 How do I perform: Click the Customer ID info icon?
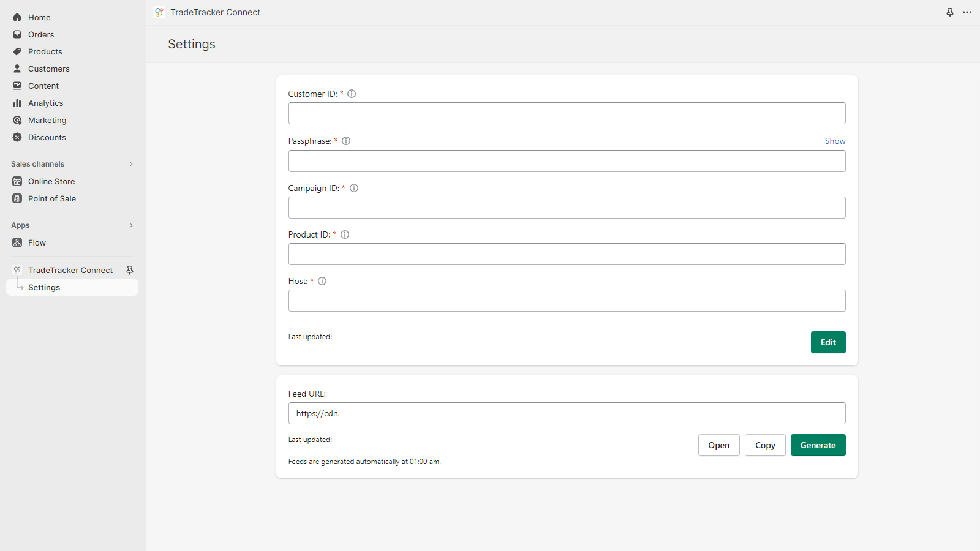point(352,94)
